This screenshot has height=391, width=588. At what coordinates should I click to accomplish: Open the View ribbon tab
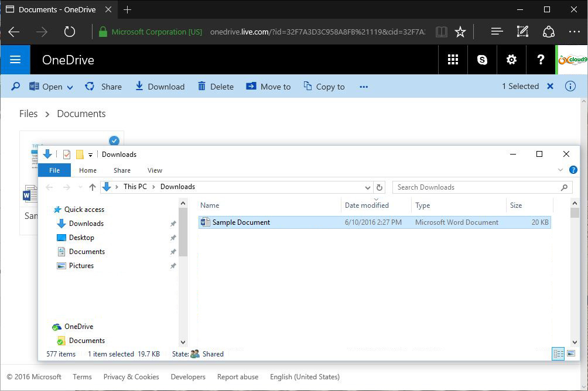155,170
